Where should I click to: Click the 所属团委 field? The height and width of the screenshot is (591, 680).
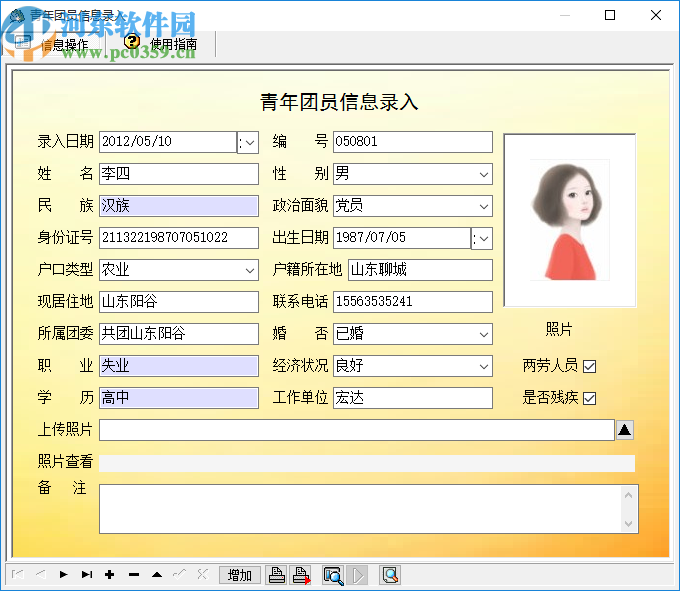179,334
